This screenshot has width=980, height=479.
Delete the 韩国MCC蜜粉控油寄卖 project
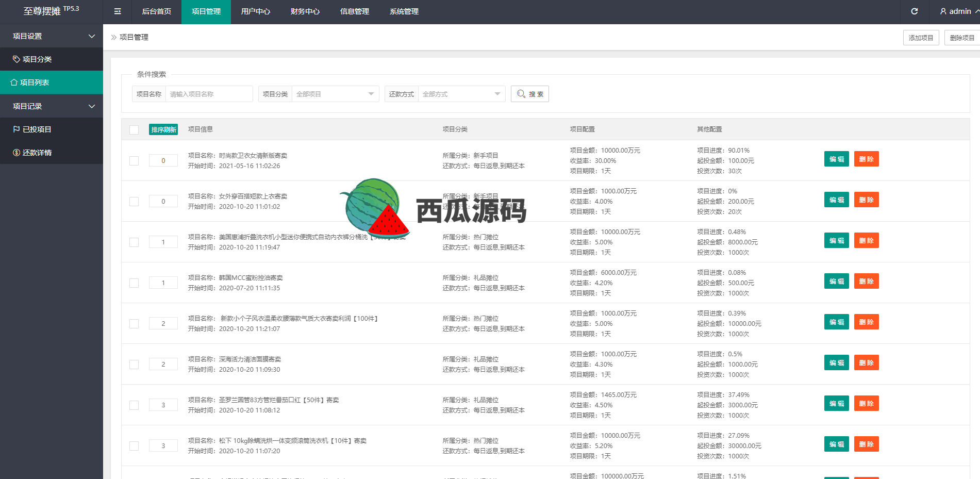tap(867, 281)
